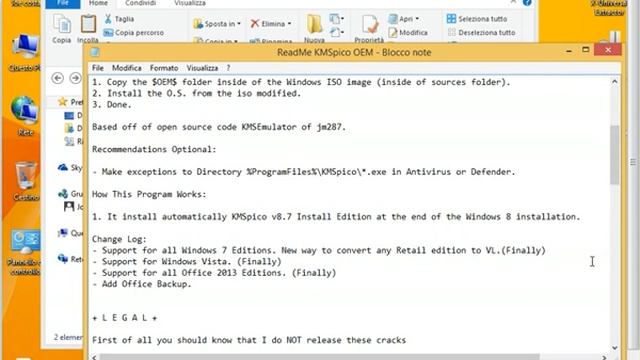Select Questo PC in Explorer navigation pane
Image resolution: width=640 pixels, height=360 pixels.
coord(70,233)
